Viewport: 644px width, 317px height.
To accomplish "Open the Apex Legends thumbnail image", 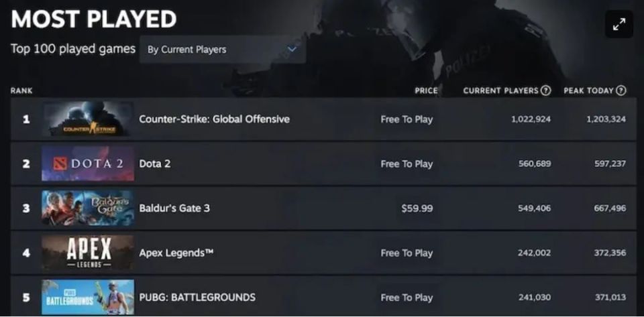I will point(88,253).
